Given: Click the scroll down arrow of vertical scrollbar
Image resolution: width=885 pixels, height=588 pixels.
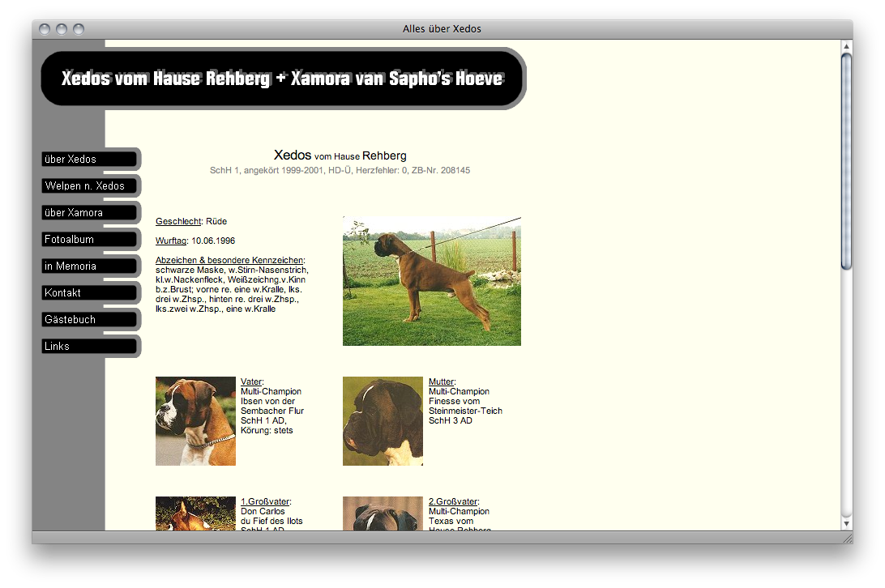Looking at the screenshot, I should tap(846, 523).
